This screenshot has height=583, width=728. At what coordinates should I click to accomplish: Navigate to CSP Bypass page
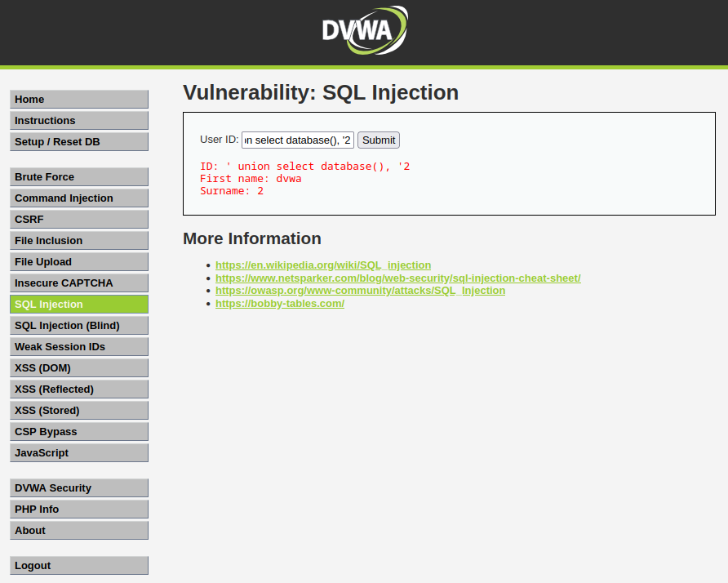pyautogui.click(x=79, y=432)
